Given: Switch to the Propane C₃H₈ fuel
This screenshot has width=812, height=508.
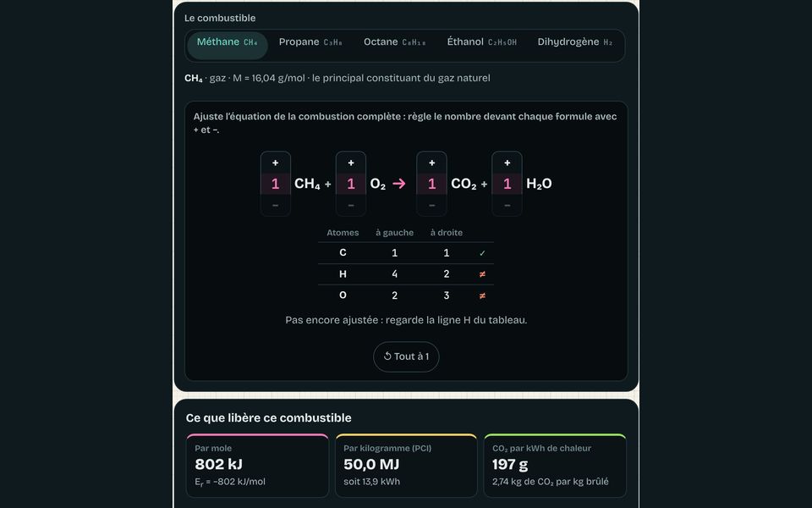Looking at the screenshot, I should tap(310, 42).
